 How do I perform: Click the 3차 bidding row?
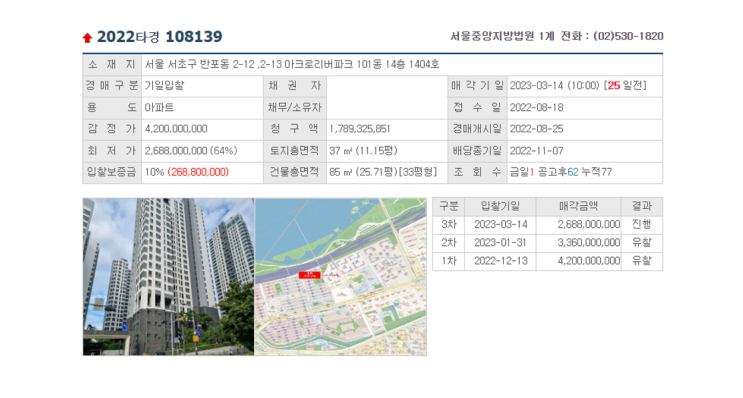pyautogui.click(x=547, y=225)
